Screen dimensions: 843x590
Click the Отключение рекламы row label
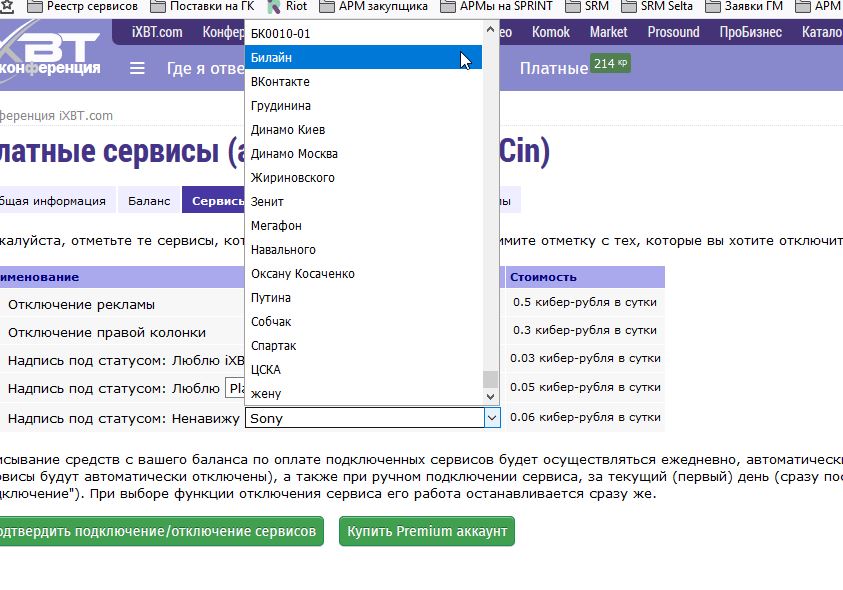[x=81, y=304]
